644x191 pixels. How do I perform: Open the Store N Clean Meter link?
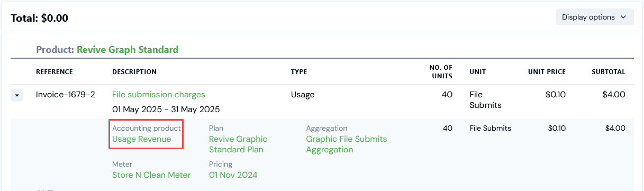tap(151, 175)
